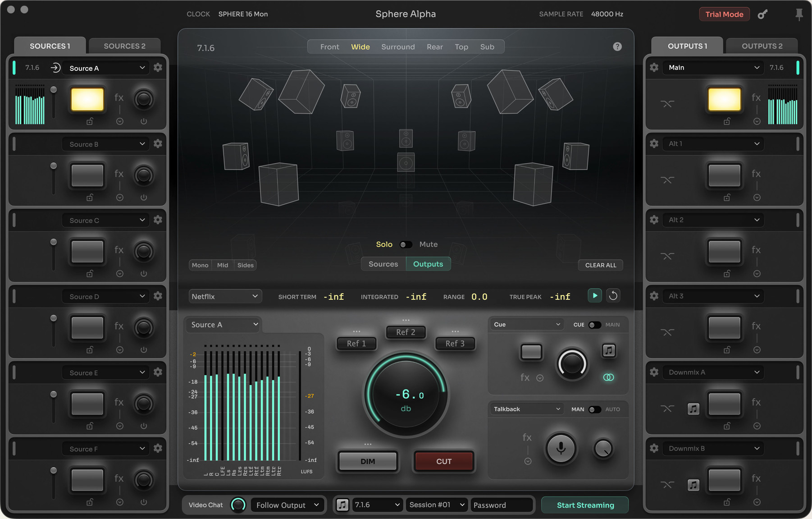Select the Surround speaker view
The height and width of the screenshot is (519, 812).
398,46
